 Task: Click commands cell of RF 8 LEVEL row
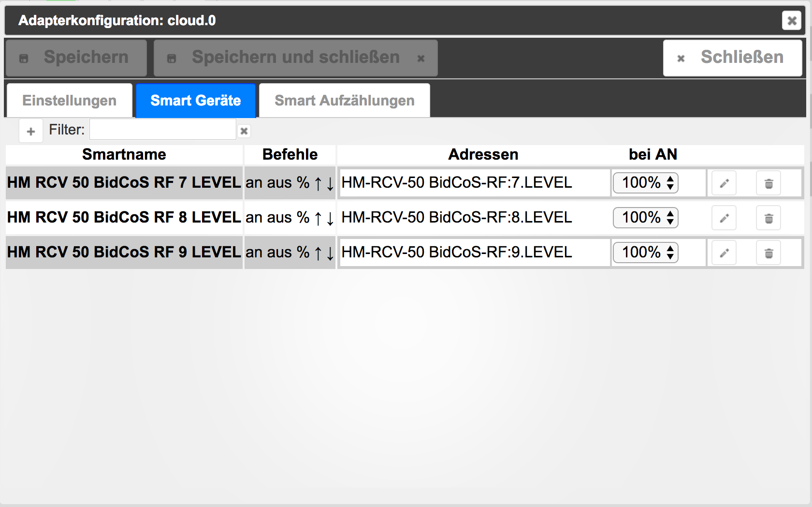coord(290,218)
